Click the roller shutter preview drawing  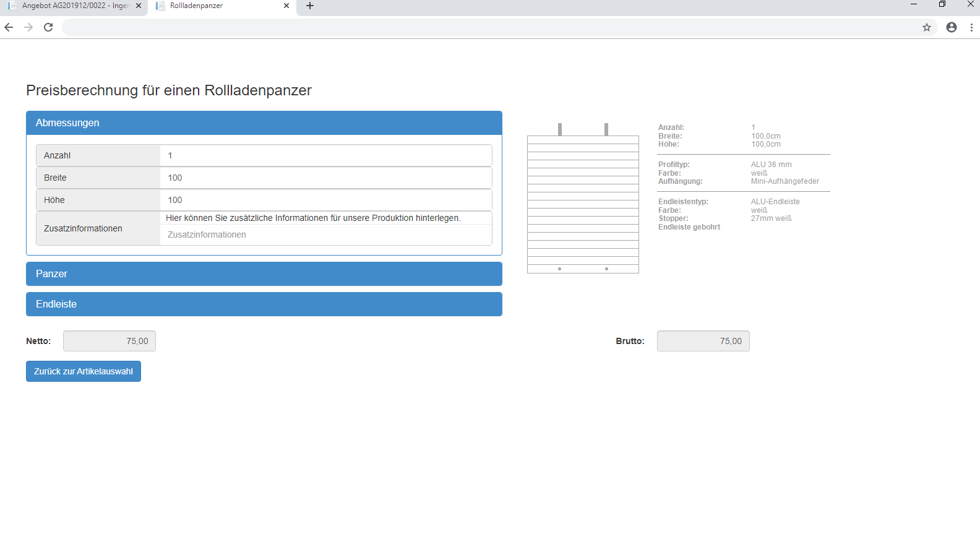583,198
